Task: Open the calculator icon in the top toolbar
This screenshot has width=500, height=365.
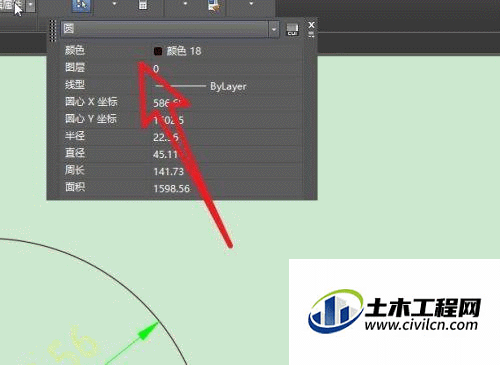Action: [x=143, y=5]
